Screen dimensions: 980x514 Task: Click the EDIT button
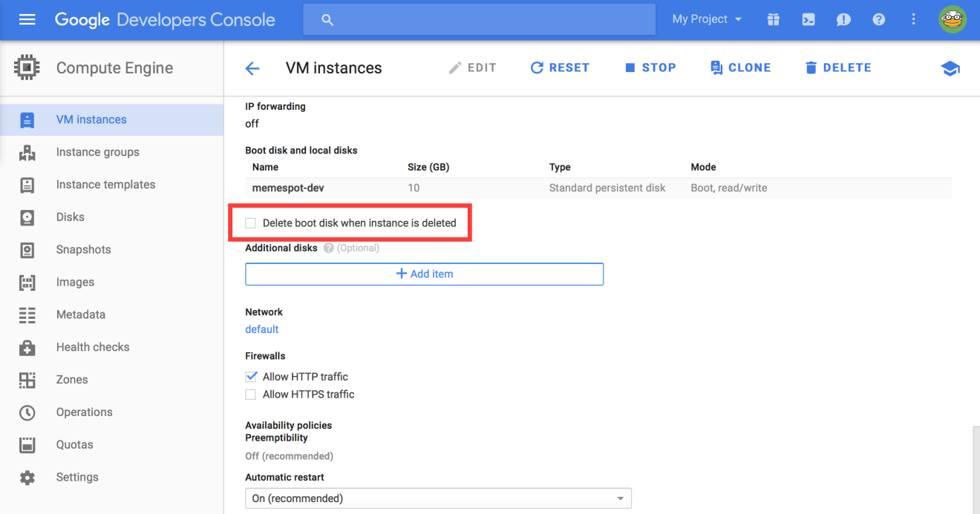click(472, 67)
